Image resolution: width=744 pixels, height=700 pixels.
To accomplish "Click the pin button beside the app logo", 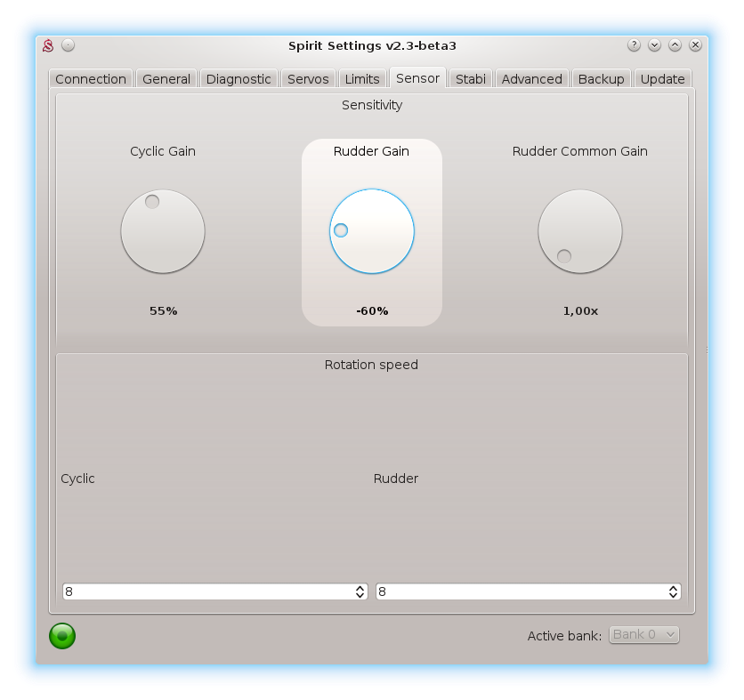I will coord(69,45).
